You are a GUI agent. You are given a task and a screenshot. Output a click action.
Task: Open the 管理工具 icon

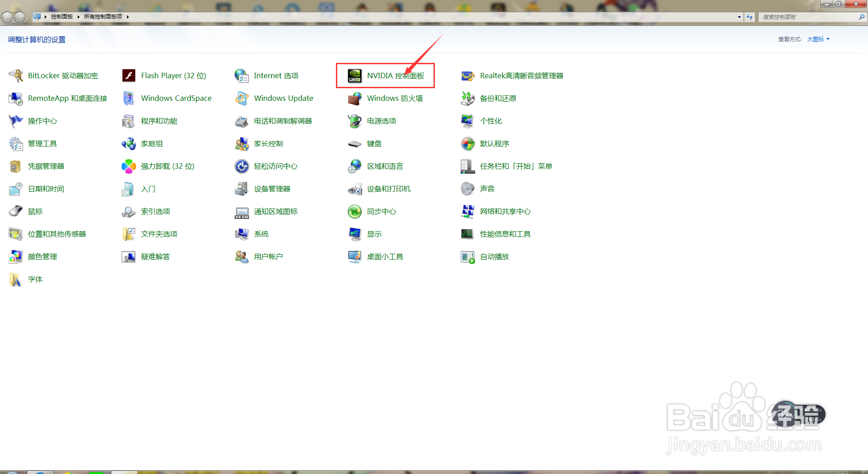tap(16, 143)
